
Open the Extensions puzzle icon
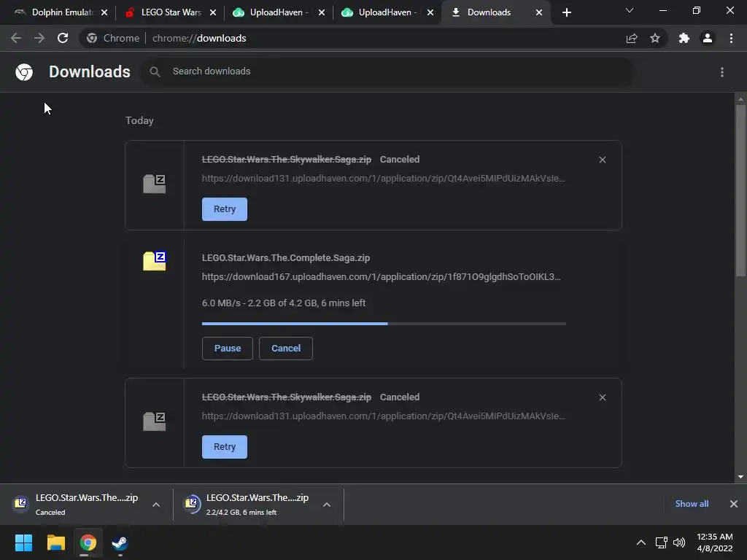[x=684, y=38]
